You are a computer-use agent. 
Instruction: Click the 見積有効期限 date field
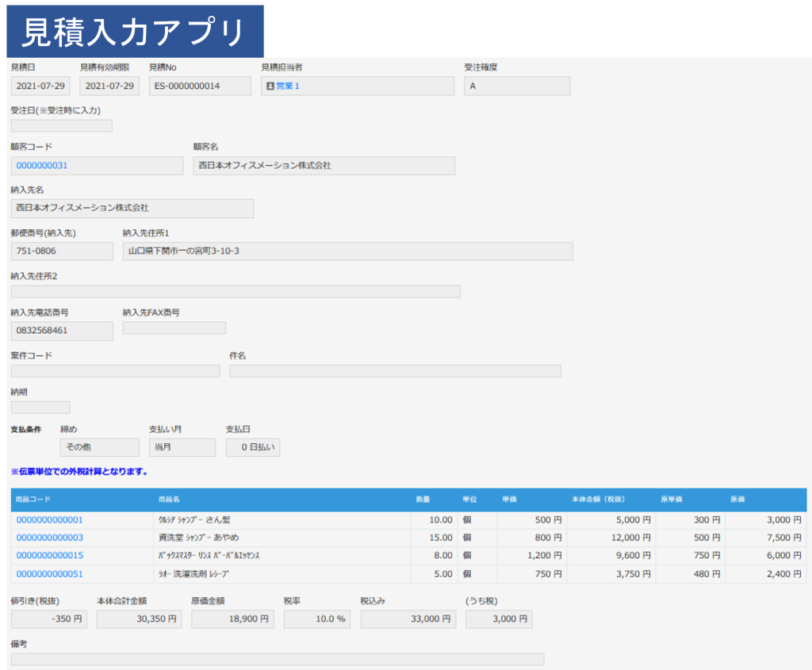109,86
